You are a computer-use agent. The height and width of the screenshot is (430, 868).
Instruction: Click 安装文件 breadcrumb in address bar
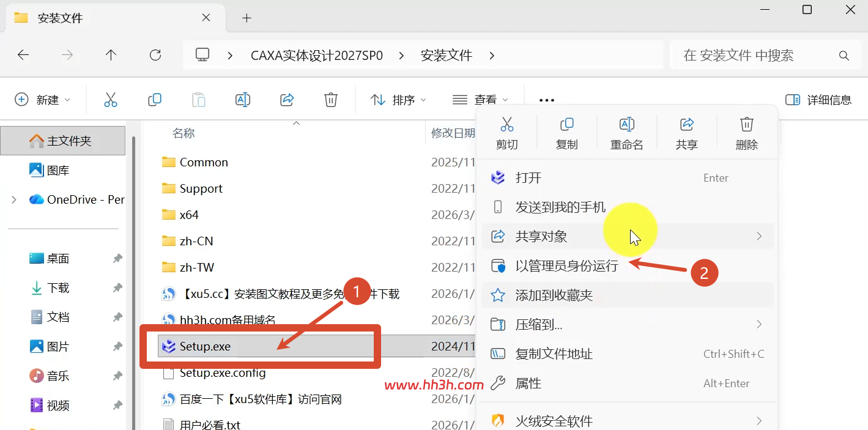click(447, 56)
